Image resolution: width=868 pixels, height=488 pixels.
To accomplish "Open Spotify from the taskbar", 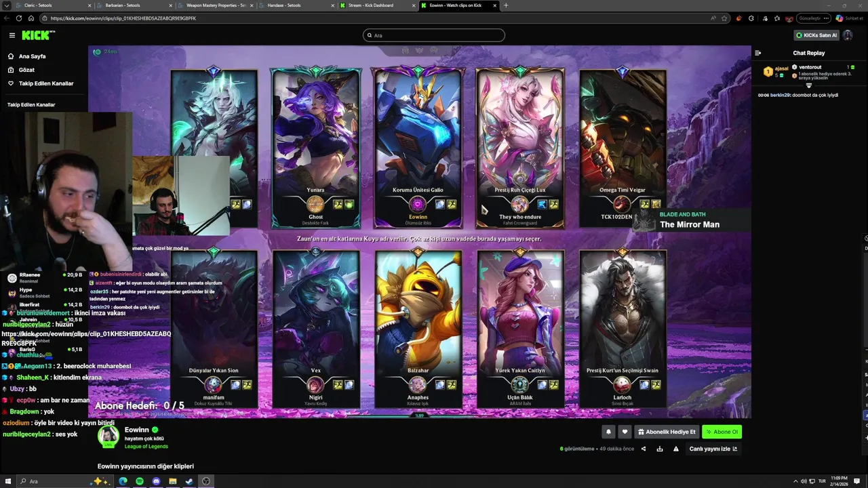I will tap(140, 481).
